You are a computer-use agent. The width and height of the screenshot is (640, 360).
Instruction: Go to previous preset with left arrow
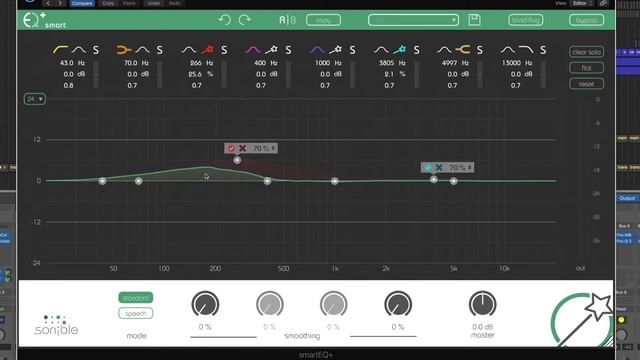pyautogui.click(x=48, y=3)
